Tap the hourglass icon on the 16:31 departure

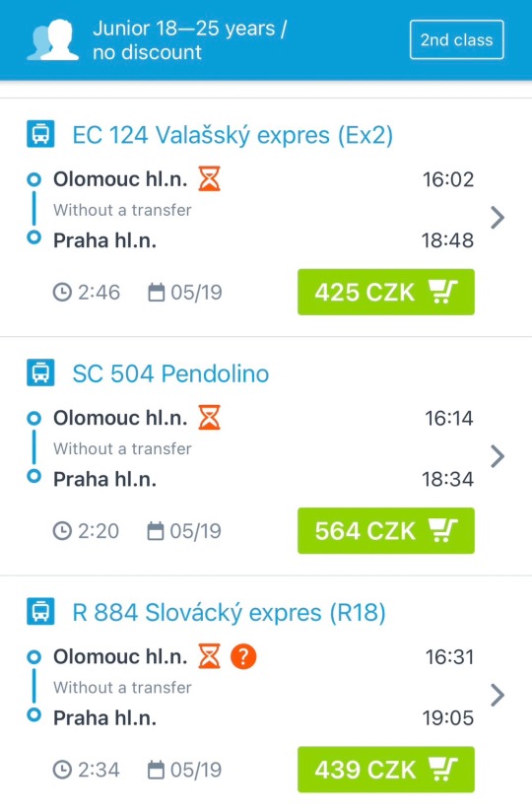[x=209, y=656]
